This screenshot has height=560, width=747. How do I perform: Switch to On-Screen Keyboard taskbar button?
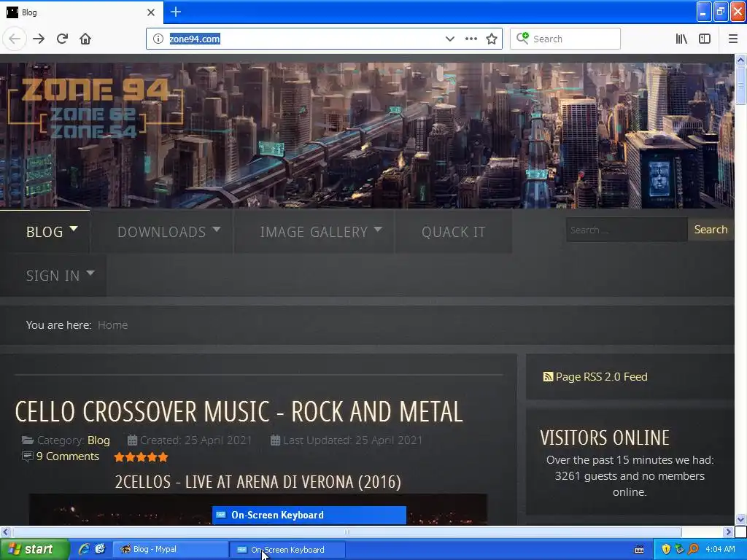point(287,550)
